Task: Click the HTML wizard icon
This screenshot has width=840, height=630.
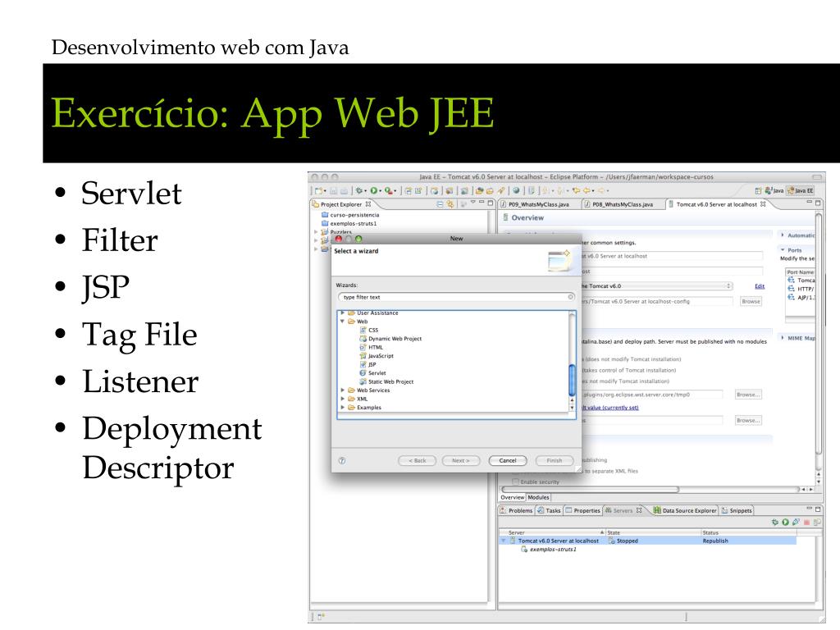Action: click(363, 347)
